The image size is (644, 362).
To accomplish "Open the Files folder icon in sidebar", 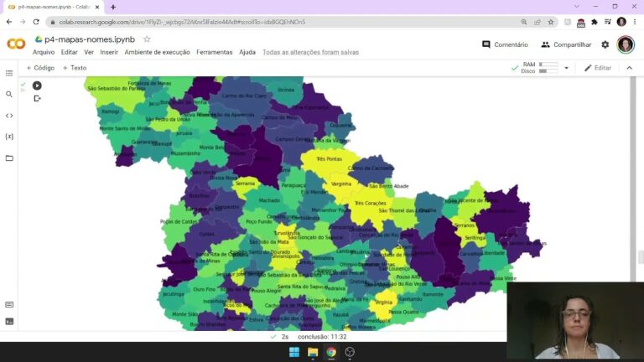I will (x=9, y=158).
